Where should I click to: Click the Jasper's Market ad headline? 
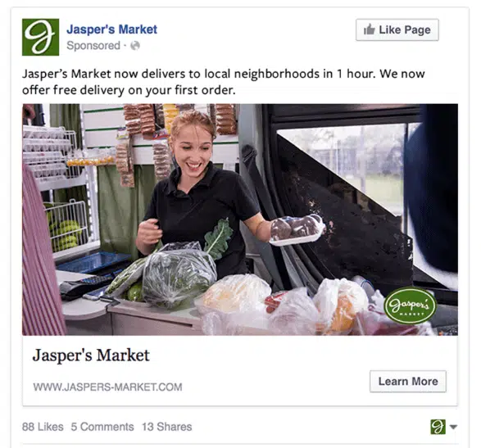pos(91,355)
